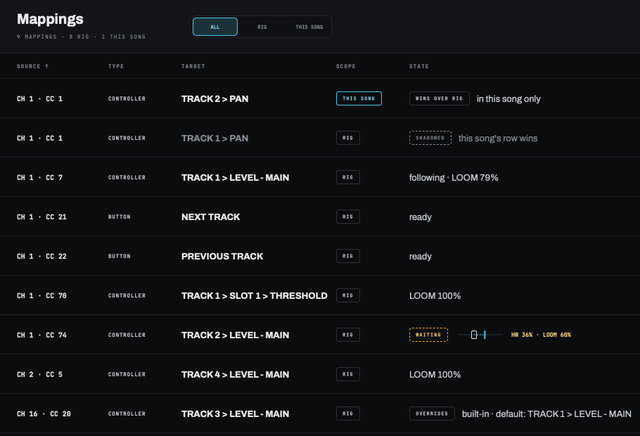Image resolution: width=640 pixels, height=436 pixels.
Task: Click source CH 2 · CC 5
Action: pos(40,374)
